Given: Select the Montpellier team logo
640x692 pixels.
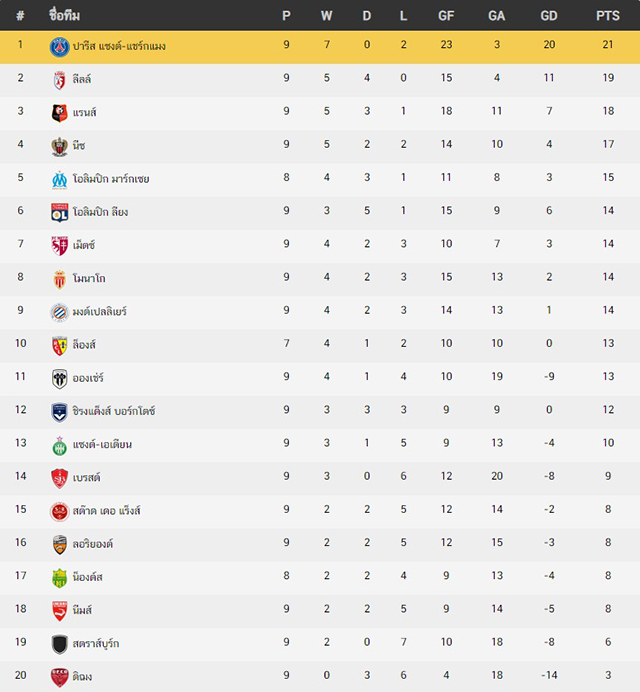Looking at the screenshot, I should click(60, 312).
